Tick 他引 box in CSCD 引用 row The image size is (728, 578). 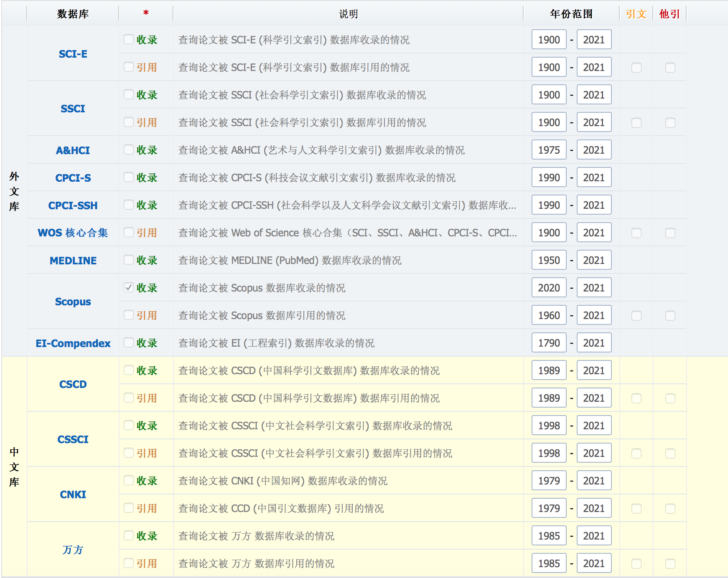click(x=670, y=398)
